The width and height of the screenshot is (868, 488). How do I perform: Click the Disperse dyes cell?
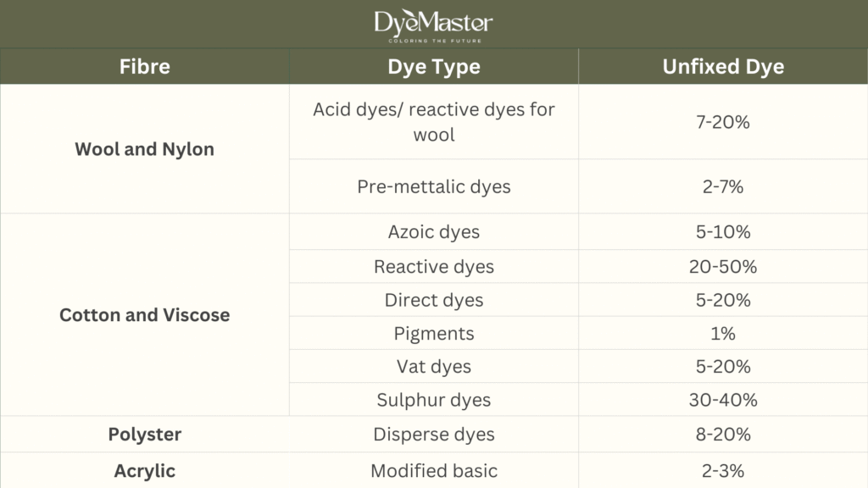point(433,435)
